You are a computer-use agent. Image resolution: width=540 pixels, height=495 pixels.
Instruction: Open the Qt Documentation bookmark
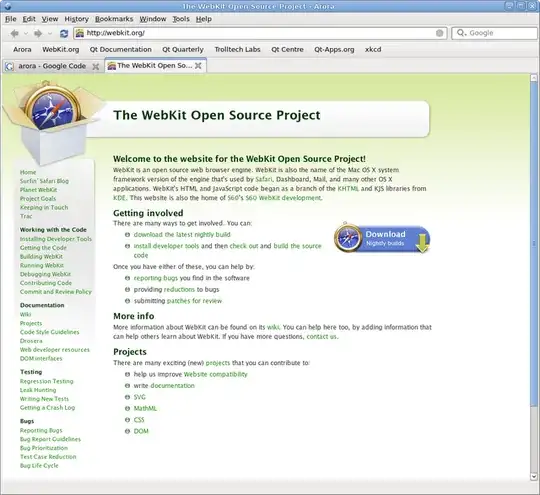(x=121, y=50)
